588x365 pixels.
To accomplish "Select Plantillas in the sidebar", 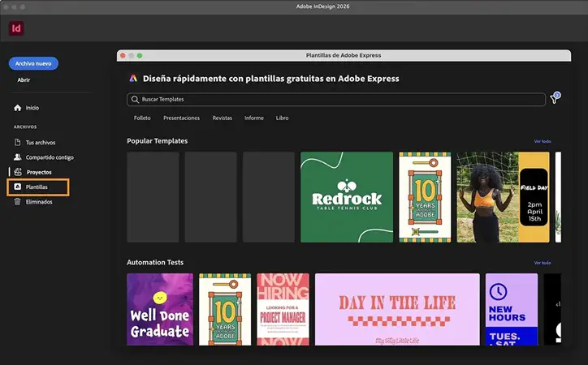I will coord(37,187).
